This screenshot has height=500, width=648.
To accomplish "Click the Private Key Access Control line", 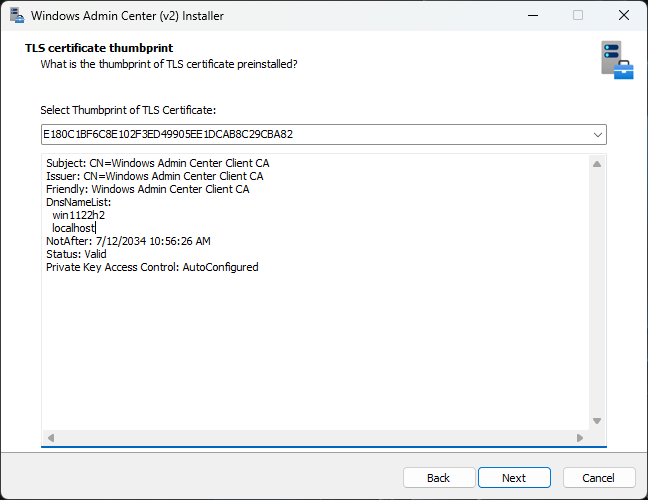I will point(152,267).
